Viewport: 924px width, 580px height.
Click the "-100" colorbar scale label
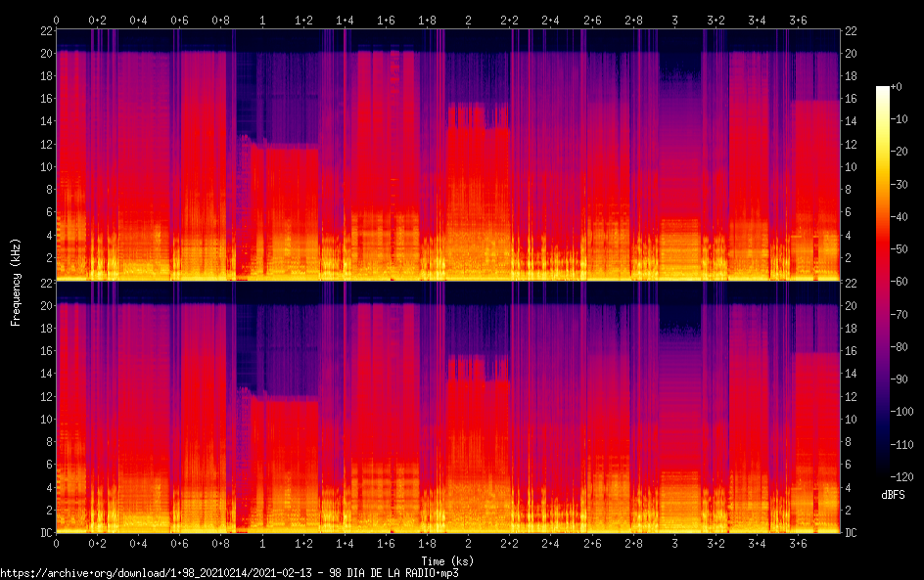[901, 412]
